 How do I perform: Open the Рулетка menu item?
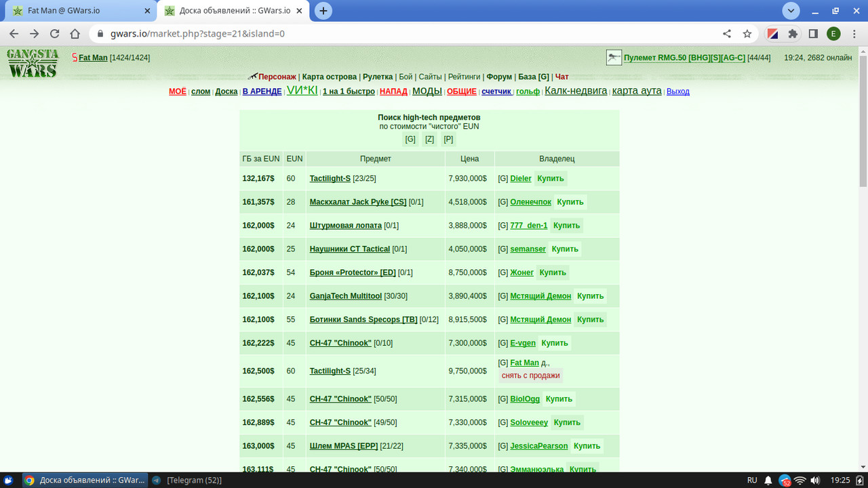click(378, 77)
